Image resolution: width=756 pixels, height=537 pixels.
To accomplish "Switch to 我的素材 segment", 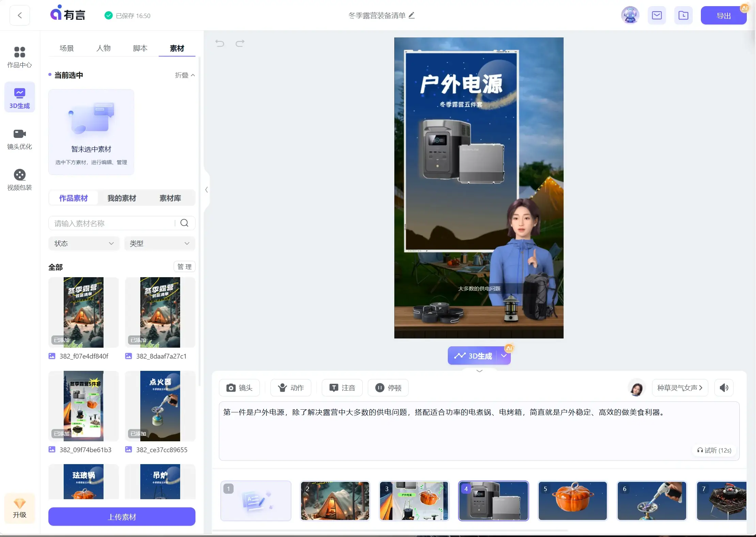I will 122,198.
